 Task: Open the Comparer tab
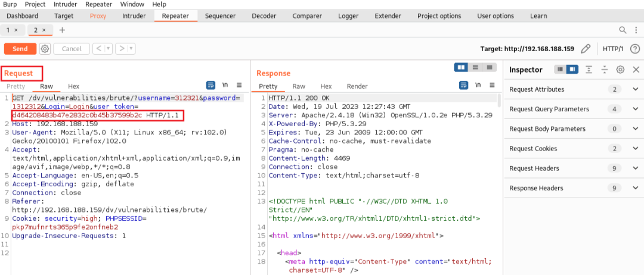pos(307,16)
